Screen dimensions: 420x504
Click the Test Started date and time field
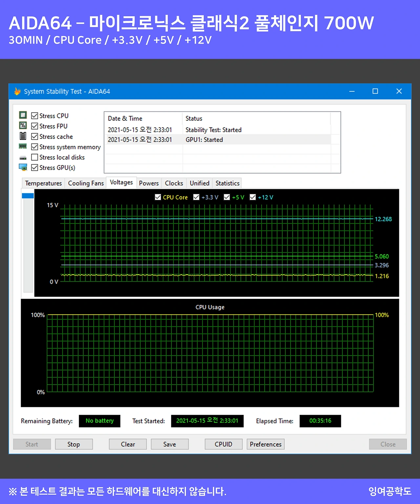[207, 421]
